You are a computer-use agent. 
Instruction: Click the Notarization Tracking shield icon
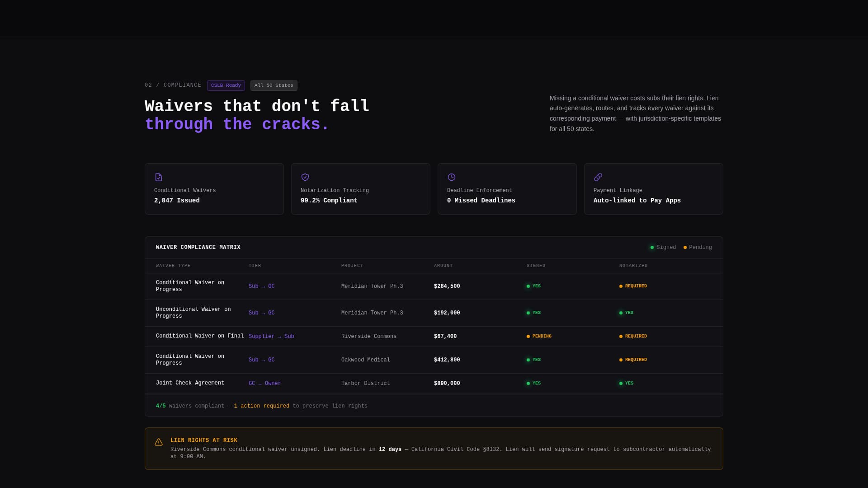click(x=305, y=177)
